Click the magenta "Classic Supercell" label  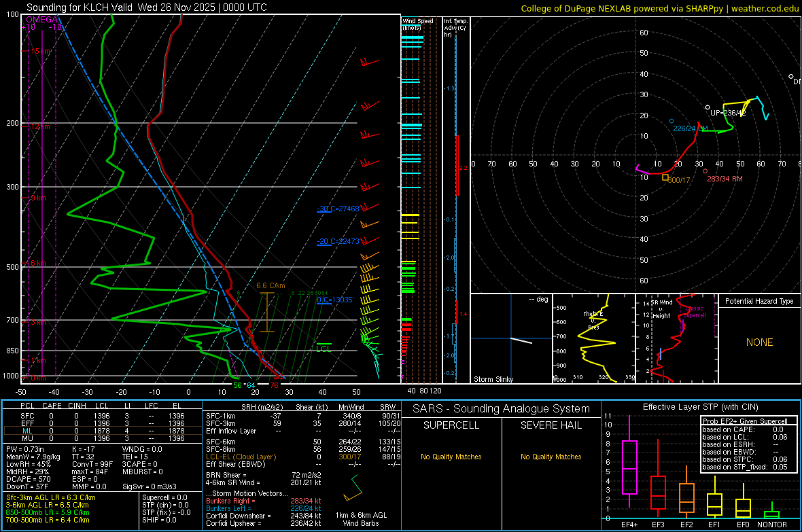(694, 312)
